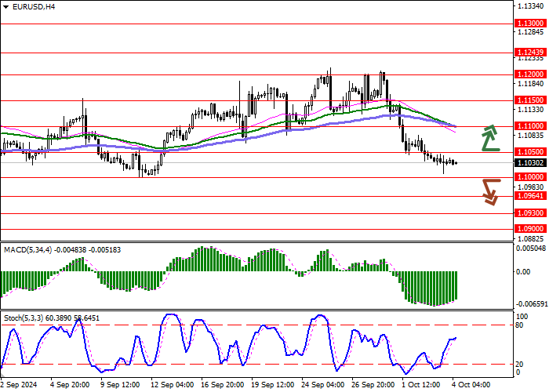Select the 1.09000 red level label
This screenshot has height=392, width=549.
click(x=530, y=229)
